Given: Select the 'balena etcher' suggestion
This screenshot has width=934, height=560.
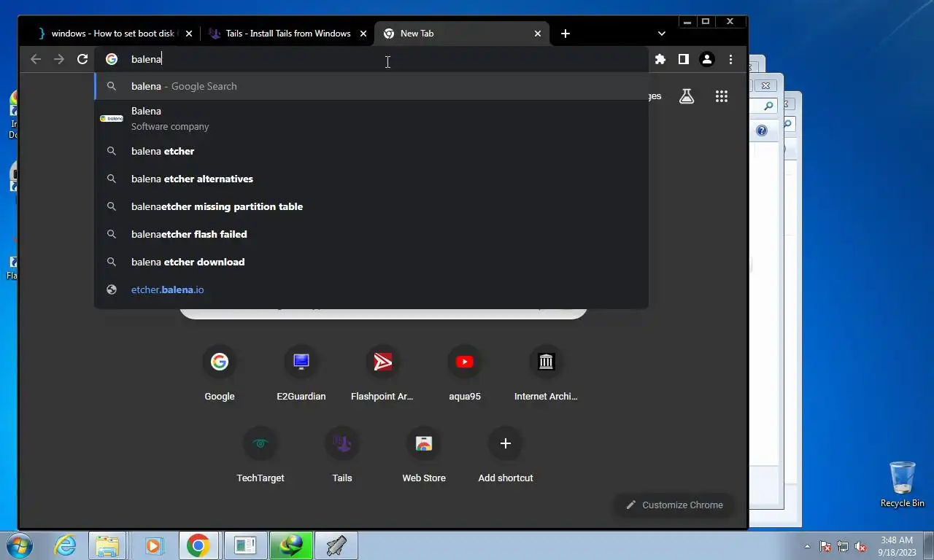Looking at the screenshot, I should (x=371, y=151).
